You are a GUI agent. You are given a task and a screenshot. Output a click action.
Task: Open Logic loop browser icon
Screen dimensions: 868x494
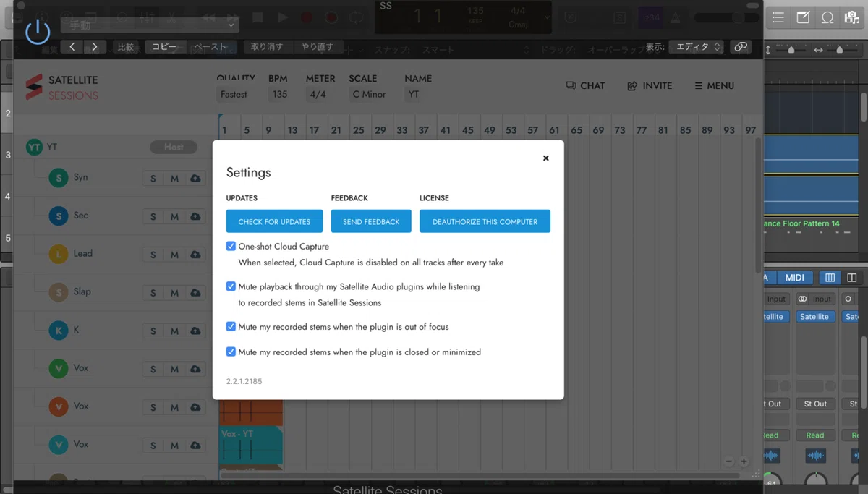pos(827,17)
